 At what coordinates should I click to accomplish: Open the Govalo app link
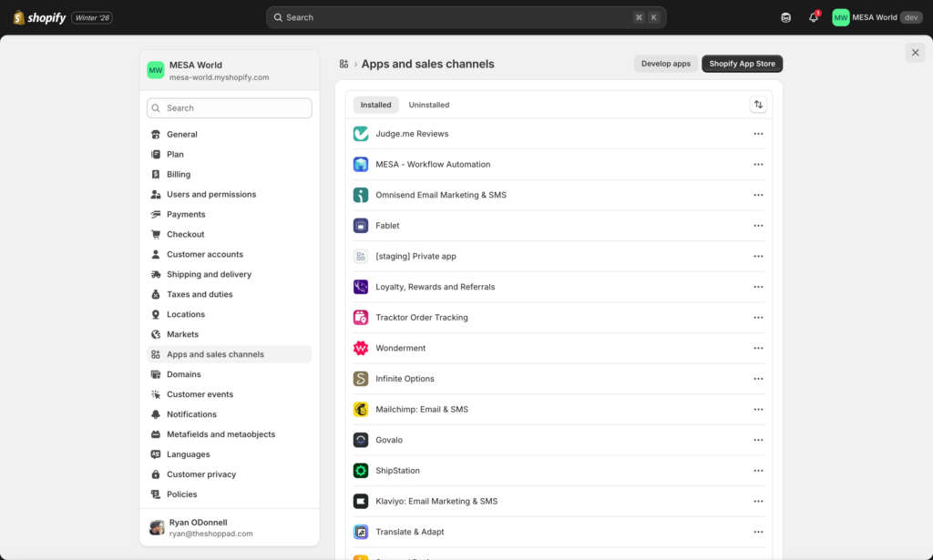click(x=389, y=440)
